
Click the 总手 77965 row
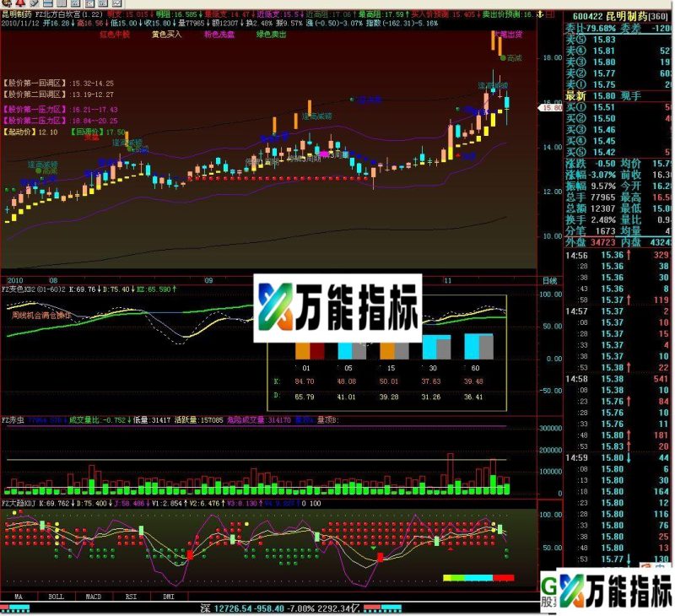pyautogui.click(x=591, y=197)
